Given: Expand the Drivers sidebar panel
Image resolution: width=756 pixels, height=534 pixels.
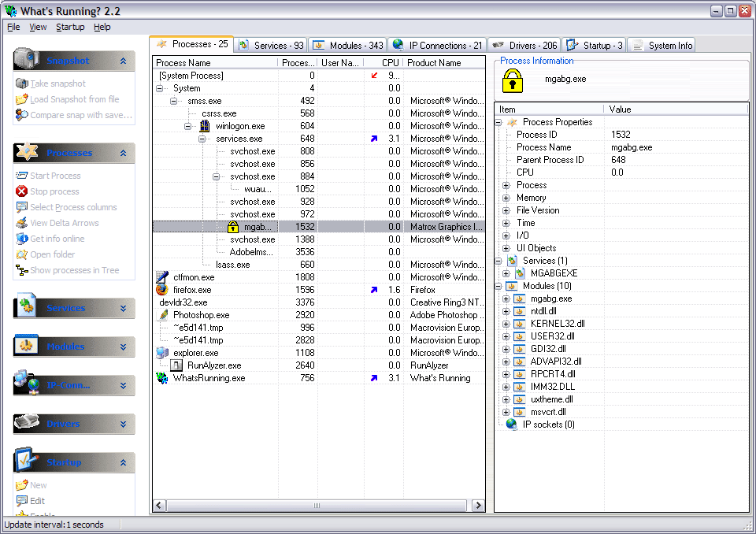Looking at the screenshot, I should [x=124, y=424].
